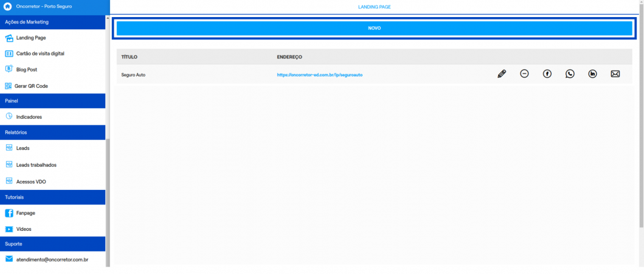Click the support envelope icon

pos(9,259)
